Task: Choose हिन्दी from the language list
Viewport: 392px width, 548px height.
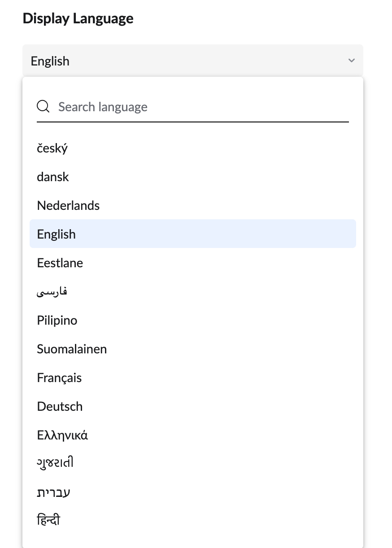Action: coord(48,519)
